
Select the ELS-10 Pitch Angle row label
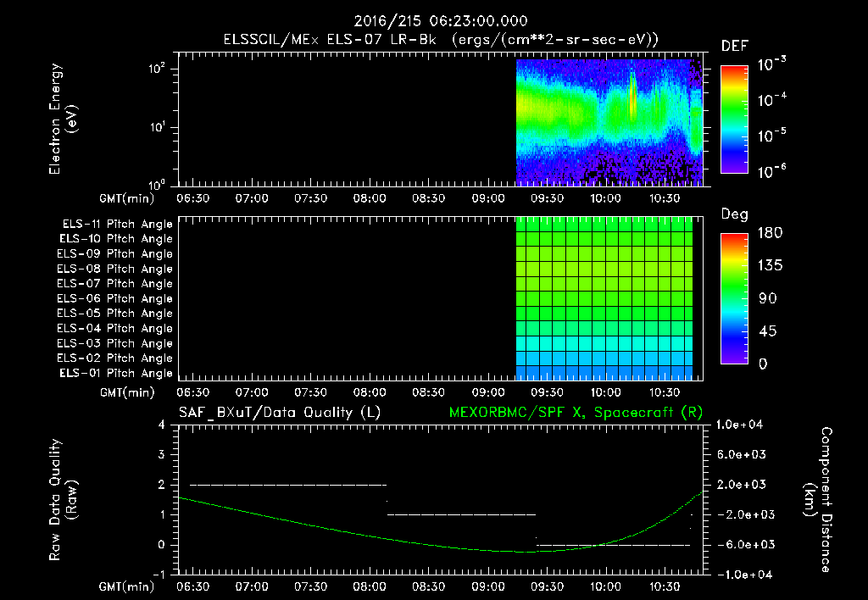[x=116, y=239]
